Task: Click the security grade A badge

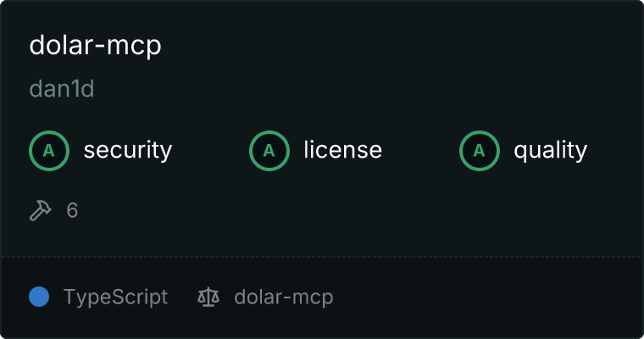Action: point(49,151)
